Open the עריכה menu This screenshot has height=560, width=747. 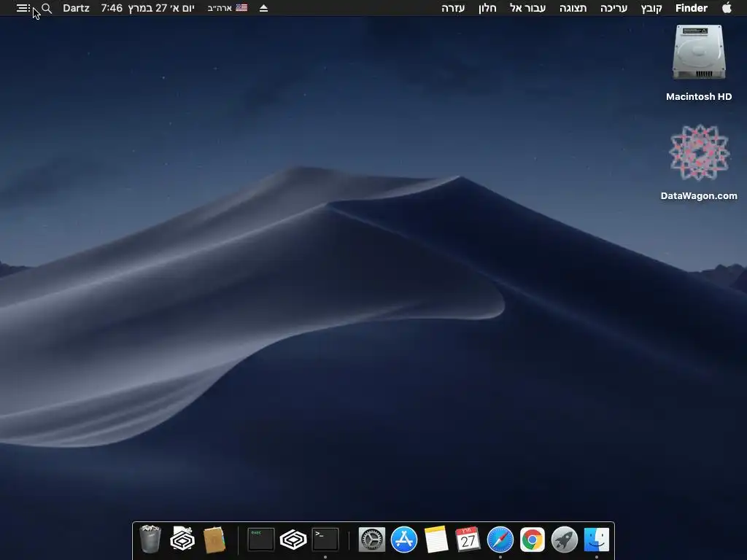614,8
